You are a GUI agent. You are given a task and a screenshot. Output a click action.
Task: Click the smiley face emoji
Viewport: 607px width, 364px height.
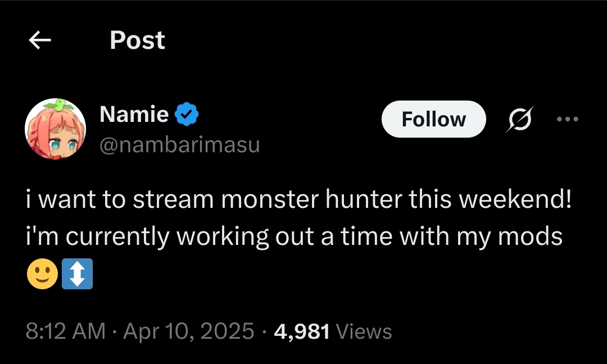[x=42, y=276]
